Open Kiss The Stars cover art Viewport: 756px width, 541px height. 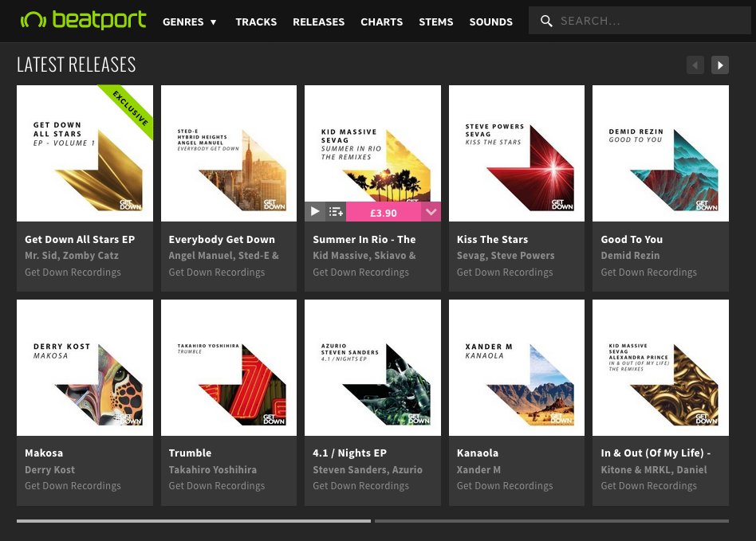tap(517, 153)
